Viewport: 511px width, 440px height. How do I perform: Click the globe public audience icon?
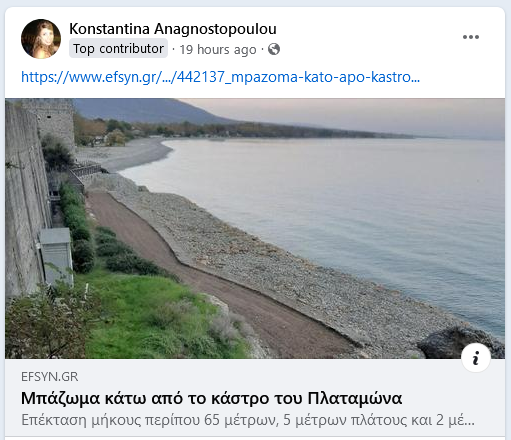pyautogui.click(x=274, y=49)
